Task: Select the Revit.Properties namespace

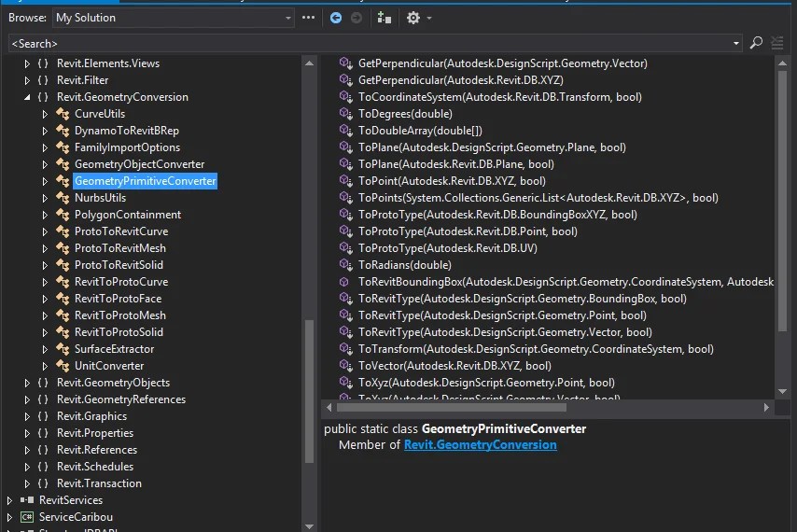Action: coord(95,433)
